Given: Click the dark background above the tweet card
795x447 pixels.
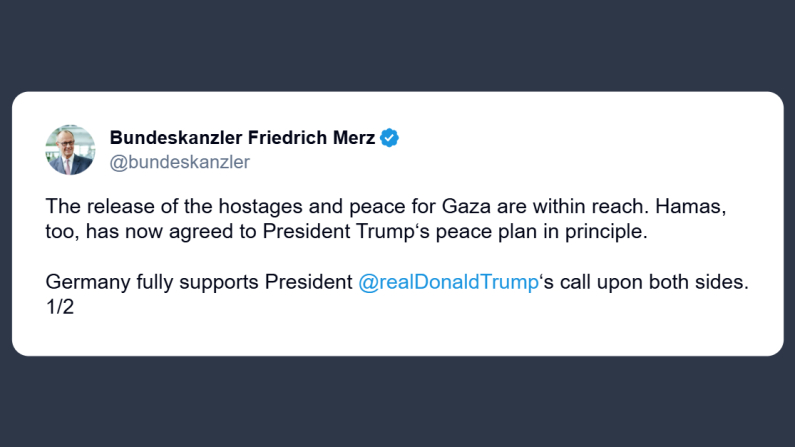Looking at the screenshot, I should click(x=397, y=45).
